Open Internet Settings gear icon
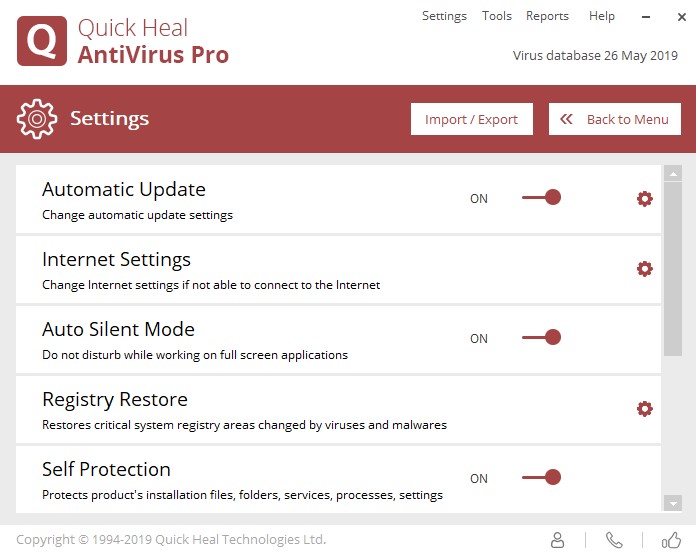 (645, 269)
